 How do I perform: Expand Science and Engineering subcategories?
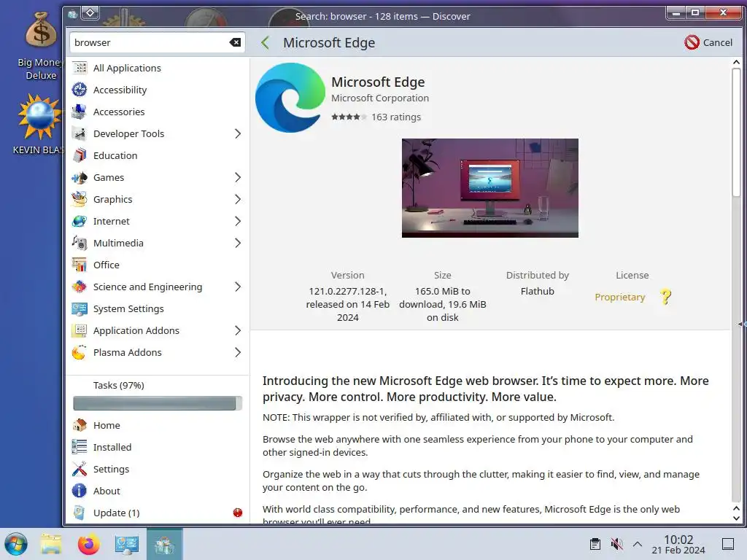pos(238,287)
